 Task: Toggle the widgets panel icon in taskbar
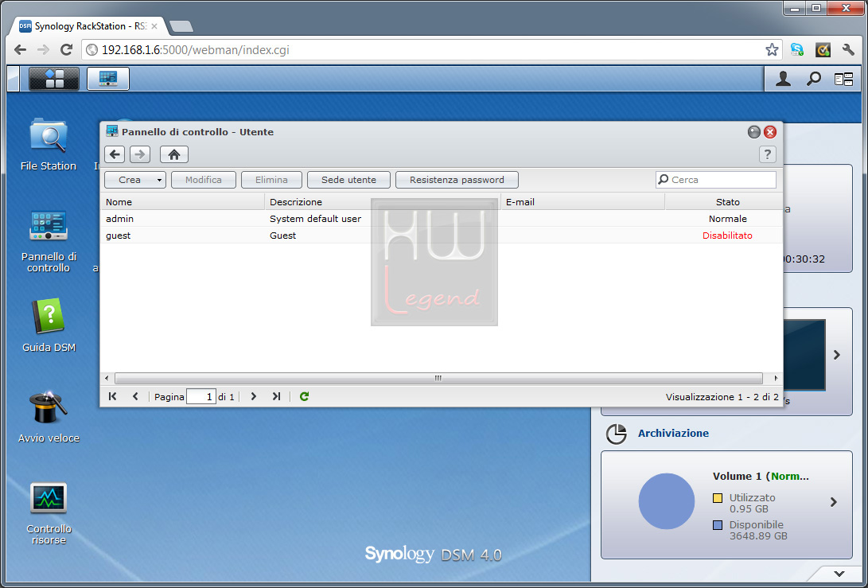[x=843, y=80]
